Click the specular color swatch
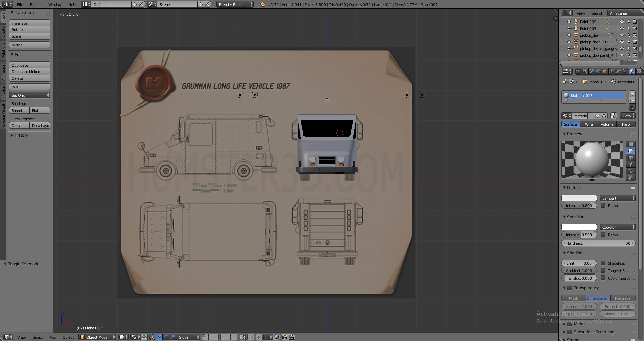The image size is (644, 341). click(x=579, y=227)
